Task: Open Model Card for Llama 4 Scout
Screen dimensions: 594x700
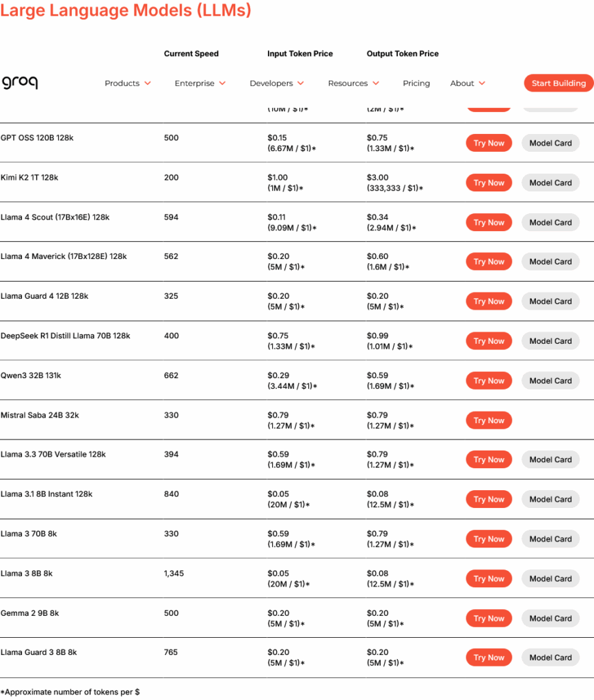Action: 550,223
